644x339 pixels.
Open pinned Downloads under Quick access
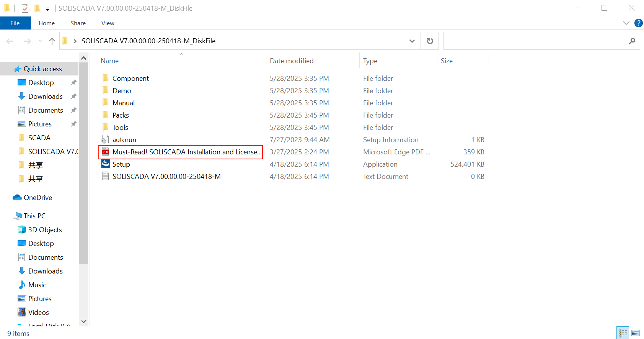tap(45, 97)
